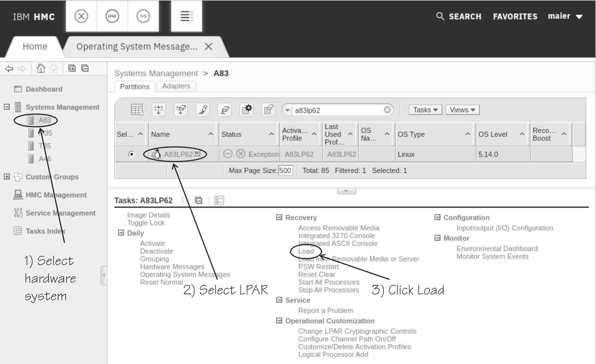Viewport: 596px width, 364px height.
Task: Sort by the OS Level column header
Action: pyautogui.click(x=502, y=134)
